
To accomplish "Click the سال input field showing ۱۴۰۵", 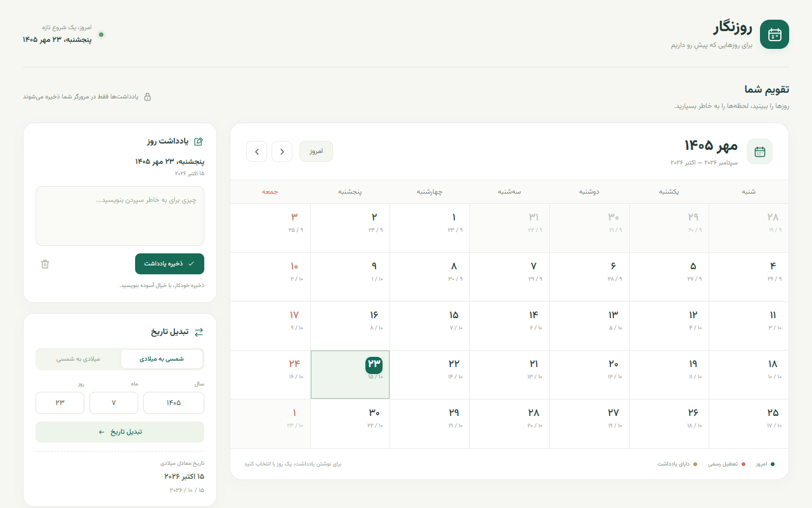I will click(174, 403).
